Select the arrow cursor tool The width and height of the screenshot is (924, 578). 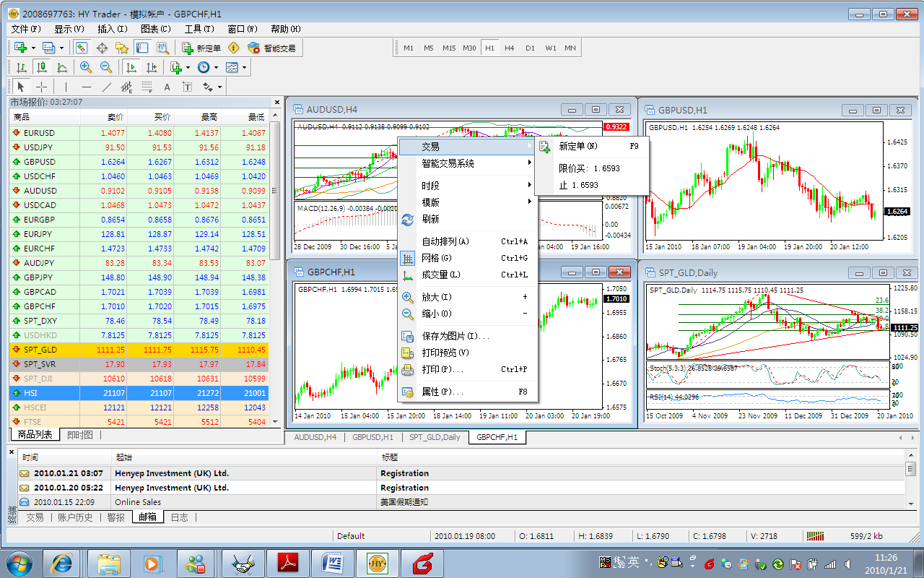pos(21,87)
